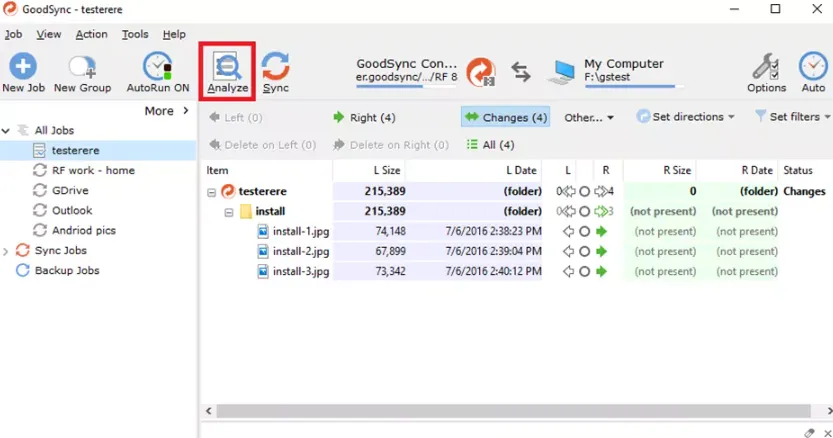Expand the Sync Jobs group

click(6, 251)
